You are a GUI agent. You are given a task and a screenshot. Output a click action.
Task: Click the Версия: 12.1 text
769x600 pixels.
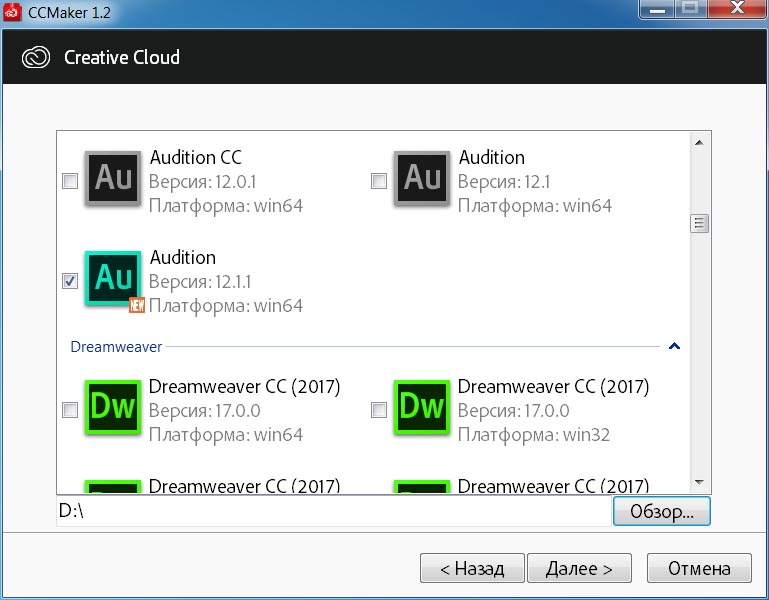click(504, 182)
